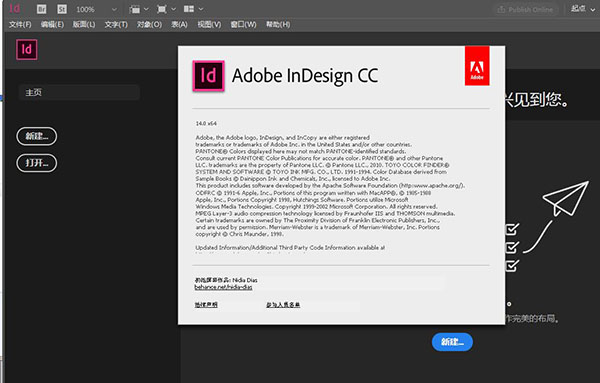Viewport: 600px width, 383px height.
Task: Select the 主页 home tab
Action: click(79, 92)
